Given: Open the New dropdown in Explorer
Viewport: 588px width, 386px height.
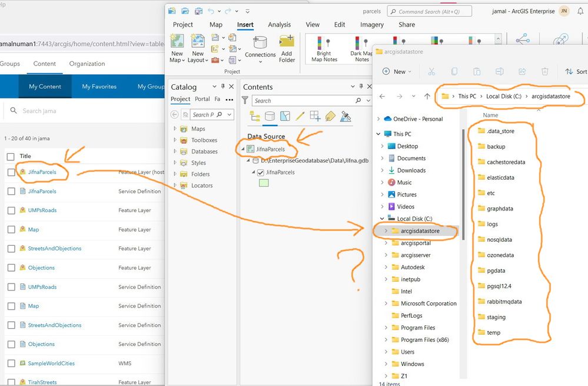Looking at the screenshot, I should point(397,71).
